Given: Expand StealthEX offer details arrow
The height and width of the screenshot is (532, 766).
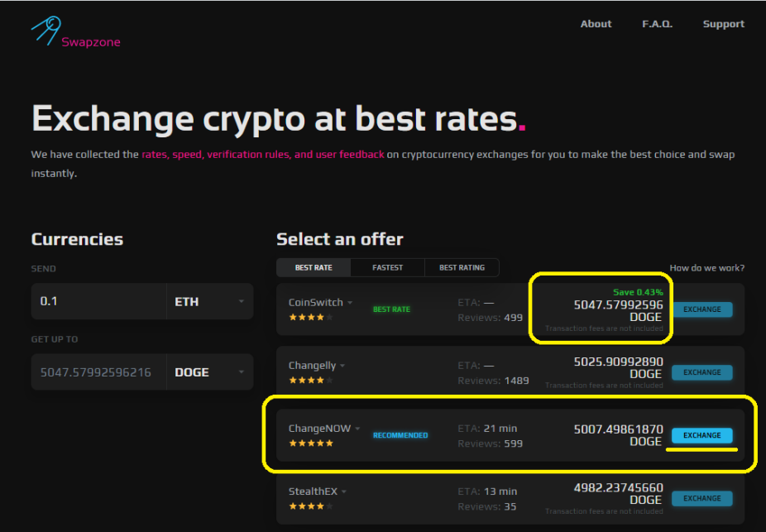Looking at the screenshot, I should [x=344, y=492].
